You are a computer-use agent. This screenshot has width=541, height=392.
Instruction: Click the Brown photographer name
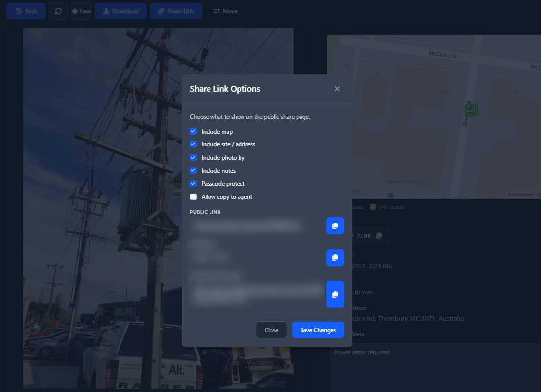(363, 292)
